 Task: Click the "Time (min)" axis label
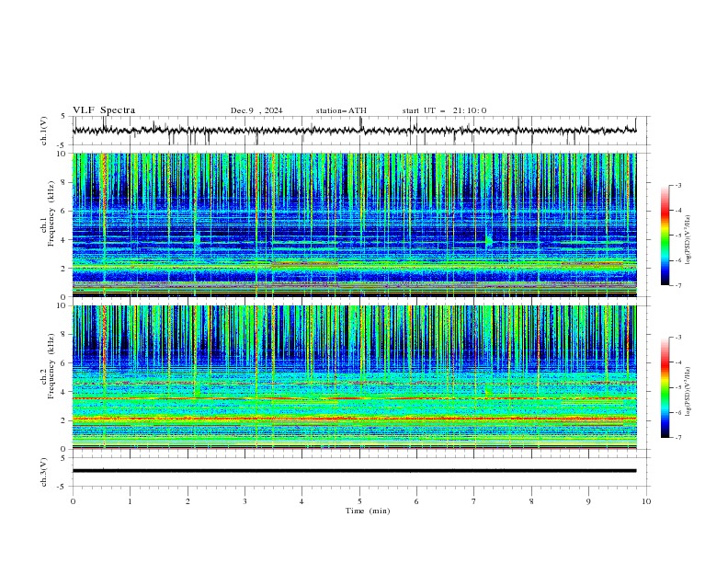tap(368, 511)
